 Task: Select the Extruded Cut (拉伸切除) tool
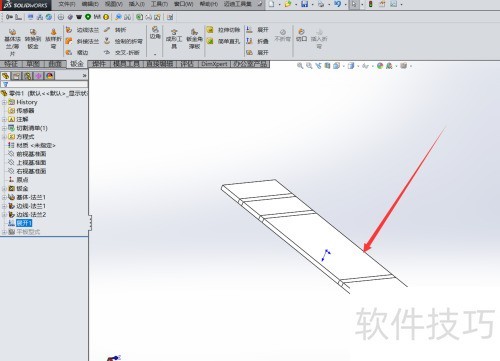coord(223,30)
